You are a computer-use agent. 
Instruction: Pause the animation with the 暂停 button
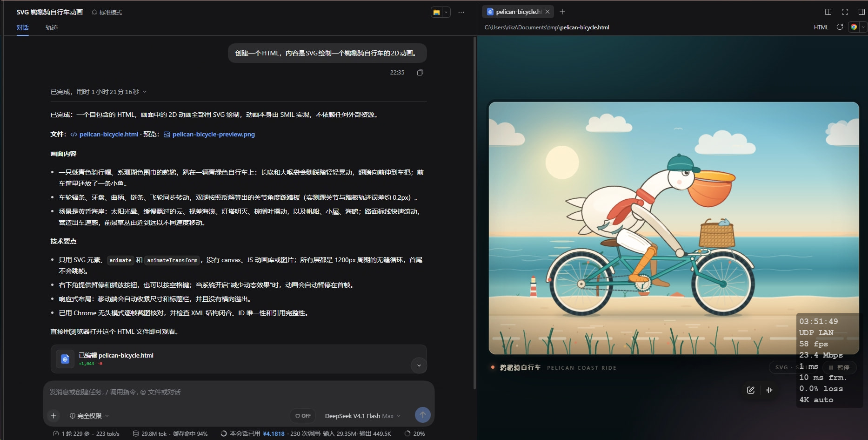(x=839, y=367)
